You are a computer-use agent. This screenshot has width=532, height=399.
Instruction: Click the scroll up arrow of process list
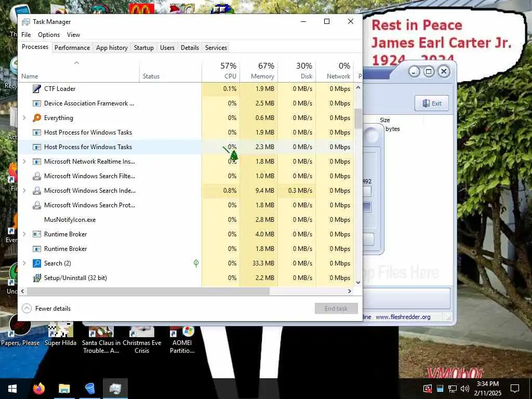[358, 87]
